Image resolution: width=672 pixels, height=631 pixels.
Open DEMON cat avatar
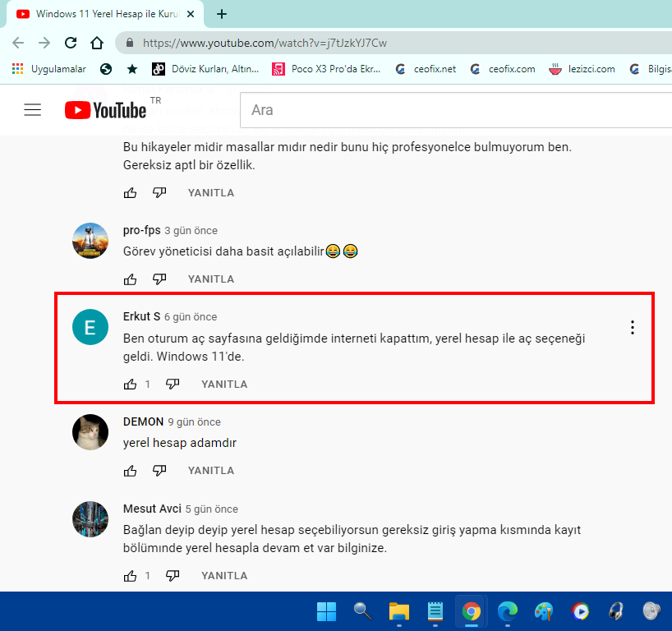point(90,432)
